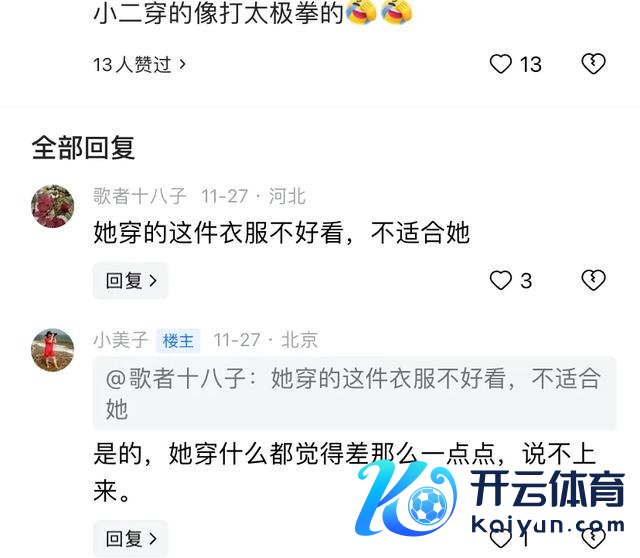The width and height of the screenshot is (640, 558).
Task: Reply to 小美子 using 回复 button
Action: pyautogui.click(x=131, y=539)
